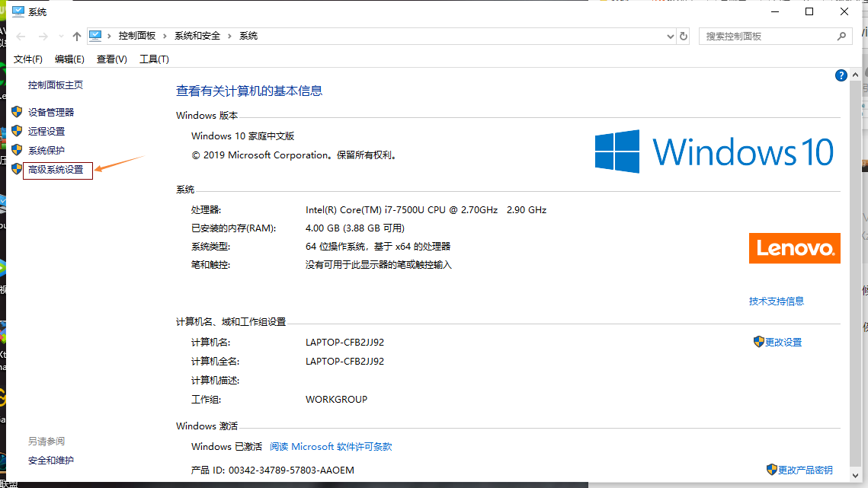Open the 文件(F) menu

pyautogui.click(x=27, y=59)
